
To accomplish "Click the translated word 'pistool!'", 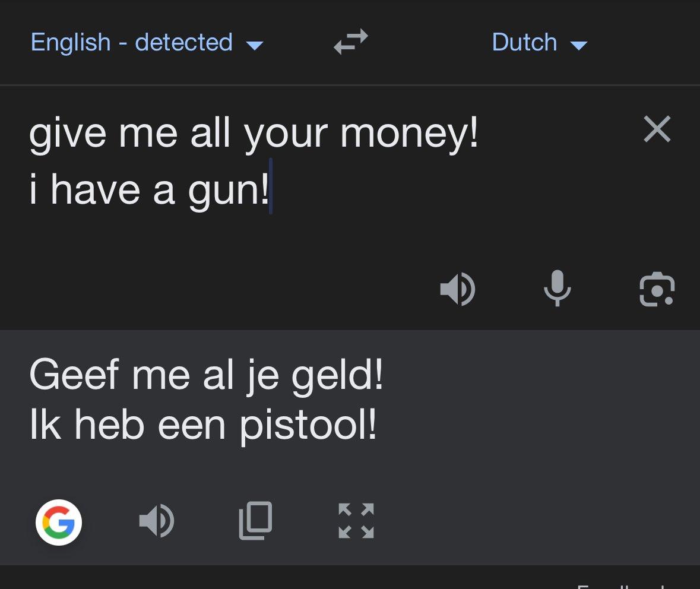I will coord(308,426).
